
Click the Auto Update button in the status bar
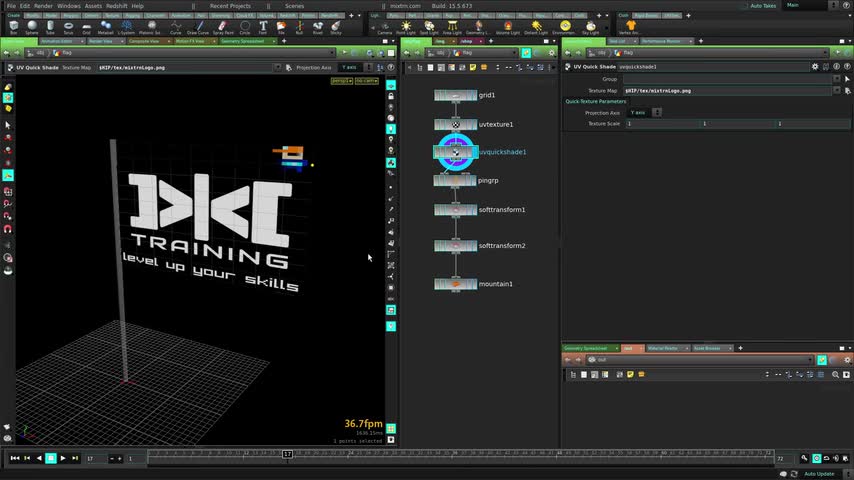tap(819, 474)
